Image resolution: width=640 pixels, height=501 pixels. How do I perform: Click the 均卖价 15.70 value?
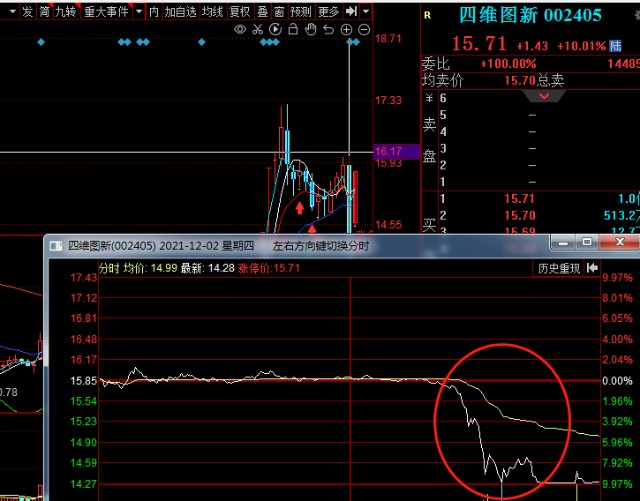[520, 80]
